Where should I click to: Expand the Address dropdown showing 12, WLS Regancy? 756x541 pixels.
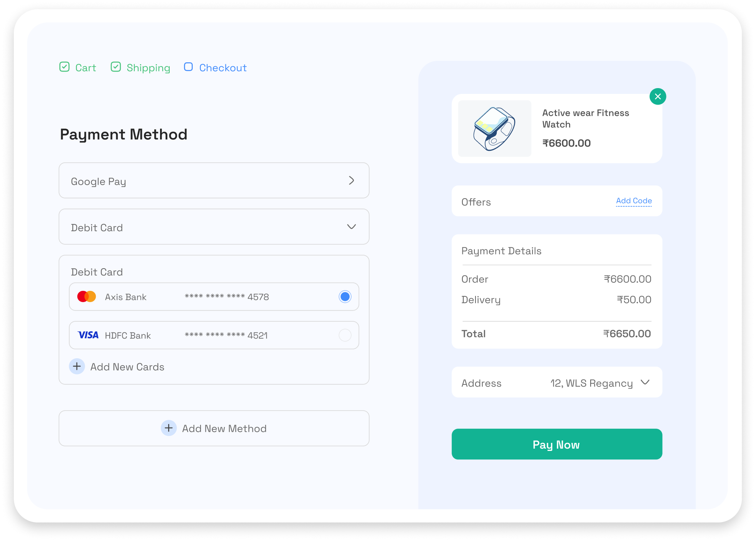[x=645, y=382]
